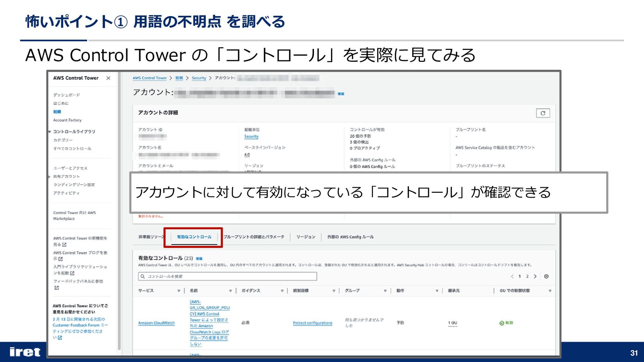The height and width of the screenshot is (362, 644).
Task: Collapse the コントロールライブラリ tree section
Action: (50, 132)
